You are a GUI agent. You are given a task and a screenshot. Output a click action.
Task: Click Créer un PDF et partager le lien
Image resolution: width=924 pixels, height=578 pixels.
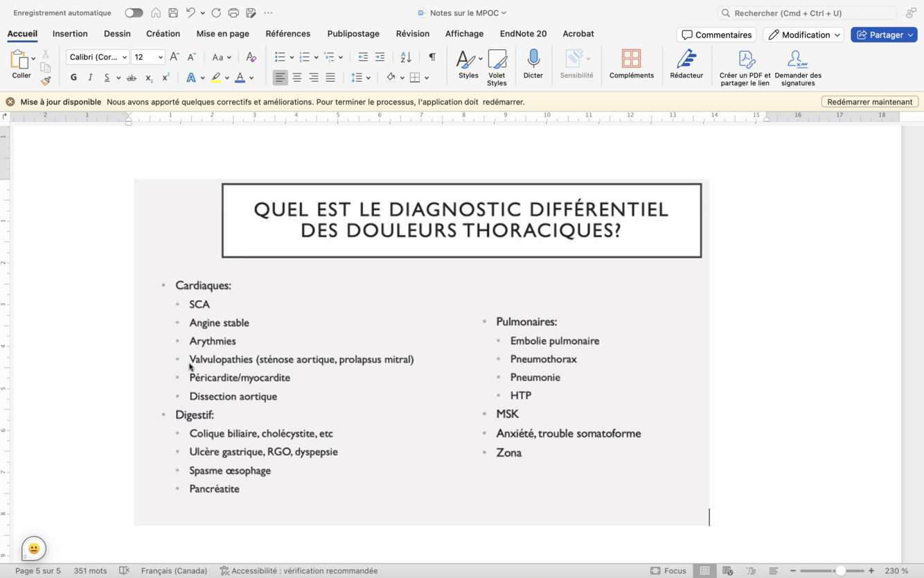click(745, 68)
